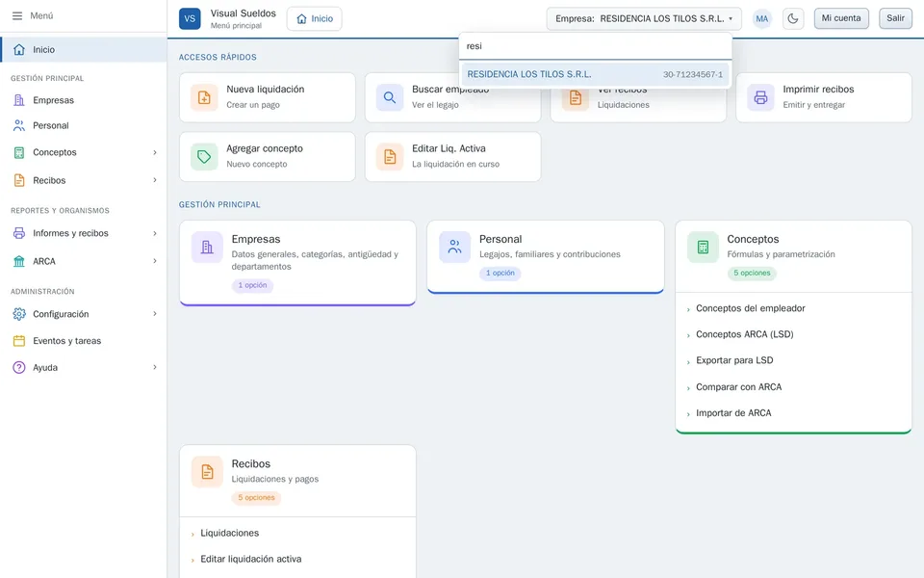Click the Empresas card building icon
This screenshot has height=578, width=924.
point(207,248)
